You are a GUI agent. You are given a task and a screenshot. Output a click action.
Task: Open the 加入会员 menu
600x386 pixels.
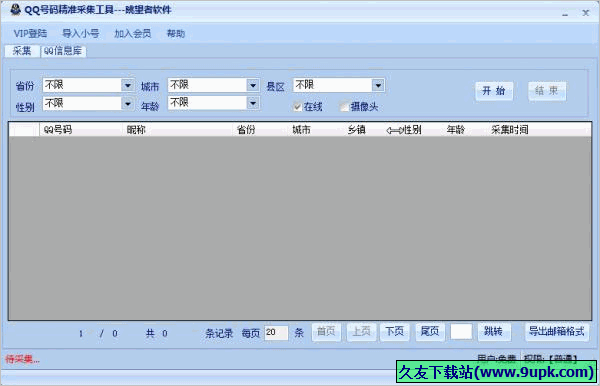point(132,34)
